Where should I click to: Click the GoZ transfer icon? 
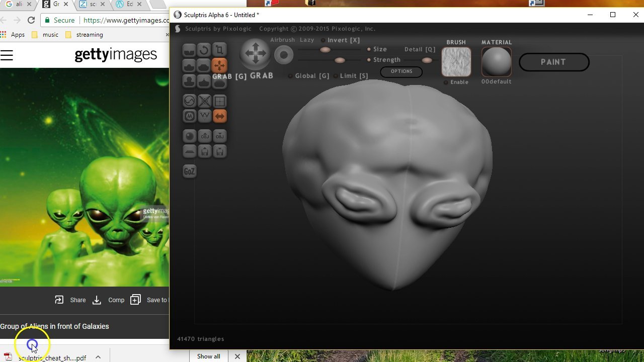point(190,171)
